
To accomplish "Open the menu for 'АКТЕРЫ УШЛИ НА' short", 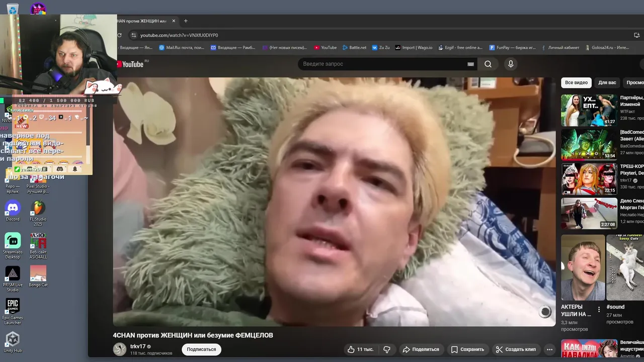I will point(599,310).
